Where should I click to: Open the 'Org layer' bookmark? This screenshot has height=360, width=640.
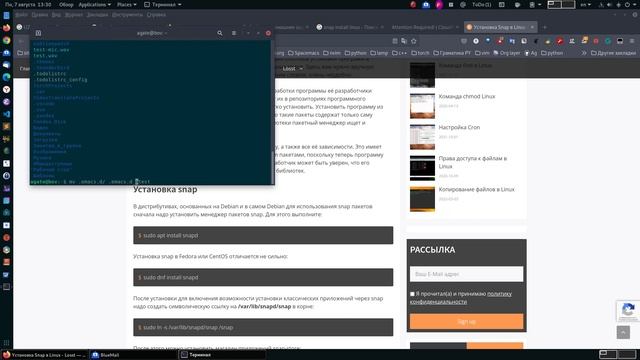(507, 53)
